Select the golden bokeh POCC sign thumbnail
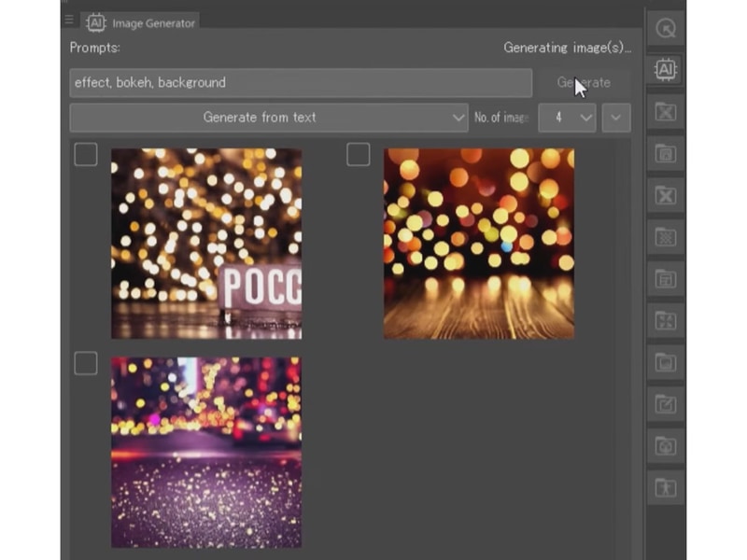This screenshot has height=560, width=747. [206, 244]
